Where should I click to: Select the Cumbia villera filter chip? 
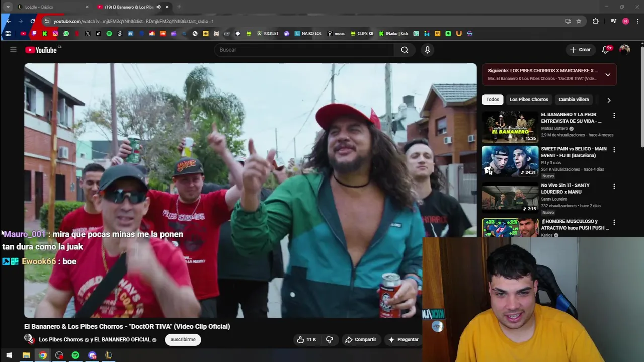tap(574, 99)
